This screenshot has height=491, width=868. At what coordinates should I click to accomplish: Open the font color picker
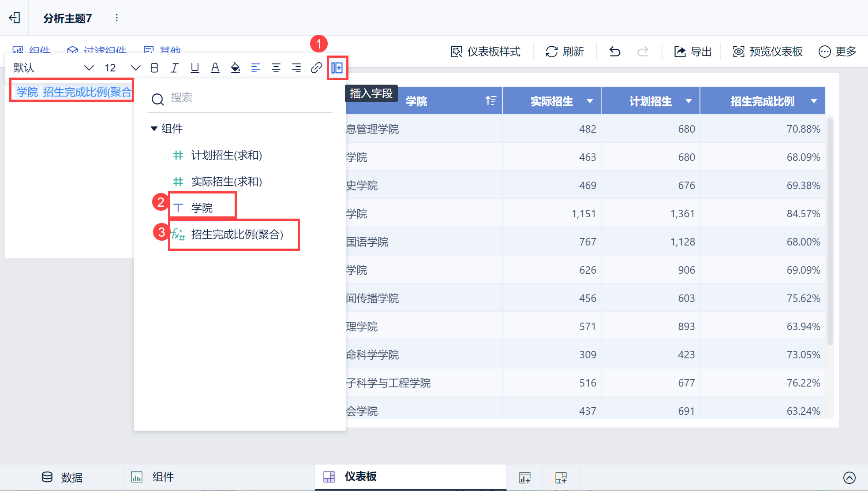tap(215, 68)
